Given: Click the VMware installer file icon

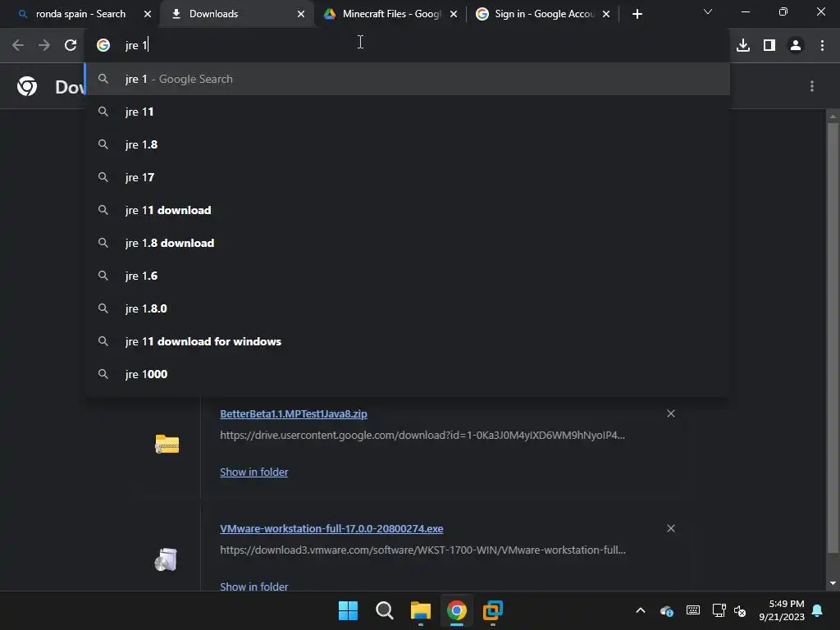Looking at the screenshot, I should [166, 559].
